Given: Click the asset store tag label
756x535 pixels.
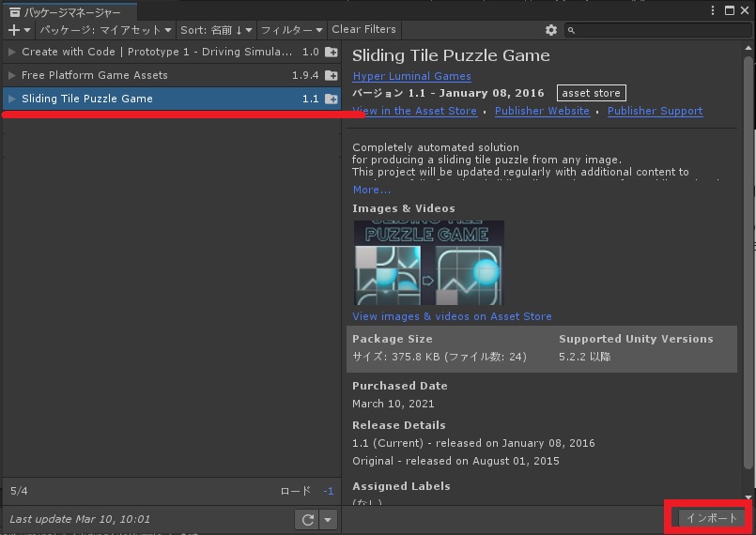Looking at the screenshot, I should pyautogui.click(x=591, y=93).
